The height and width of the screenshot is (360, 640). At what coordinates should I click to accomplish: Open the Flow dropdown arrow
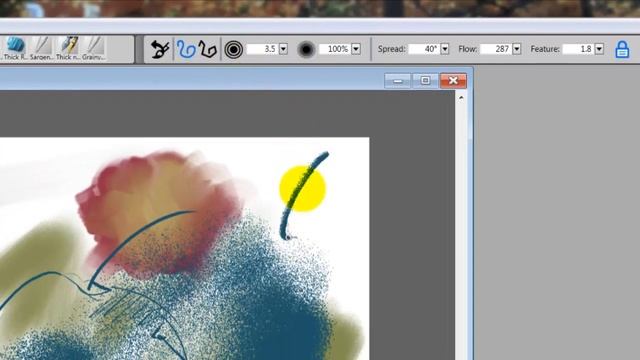point(517,49)
